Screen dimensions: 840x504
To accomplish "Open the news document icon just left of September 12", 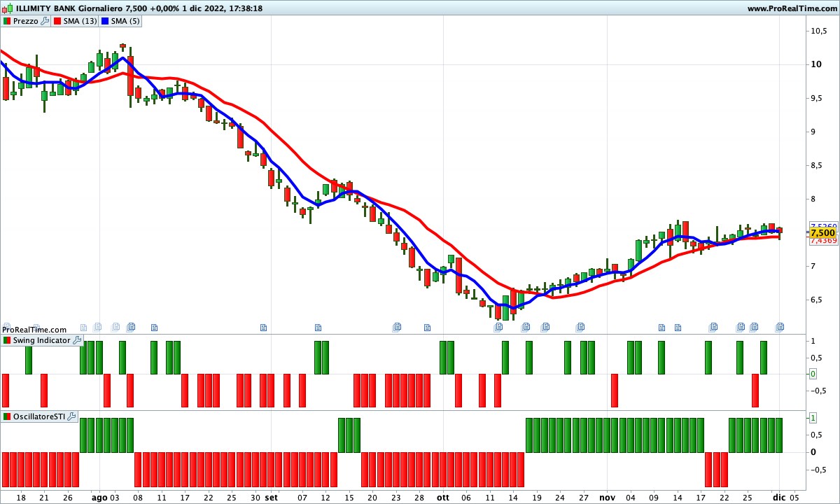I will pyautogui.click(x=318, y=327).
